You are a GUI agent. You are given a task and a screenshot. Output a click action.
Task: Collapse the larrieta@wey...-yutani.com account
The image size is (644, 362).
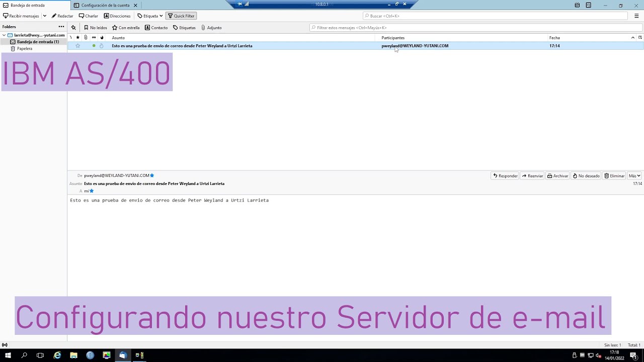(x=4, y=35)
